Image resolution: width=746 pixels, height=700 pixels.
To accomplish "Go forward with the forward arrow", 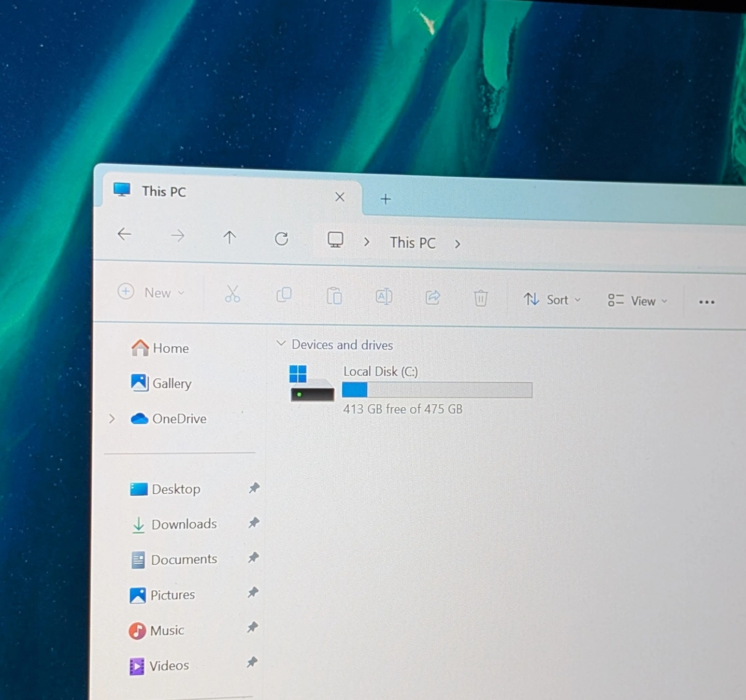I will point(178,236).
